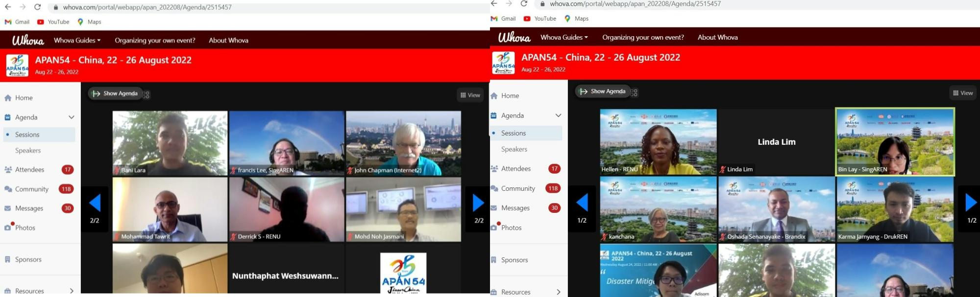The image size is (980, 297).
Task: Click the Whova logo in the right window
Action: click(514, 37)
